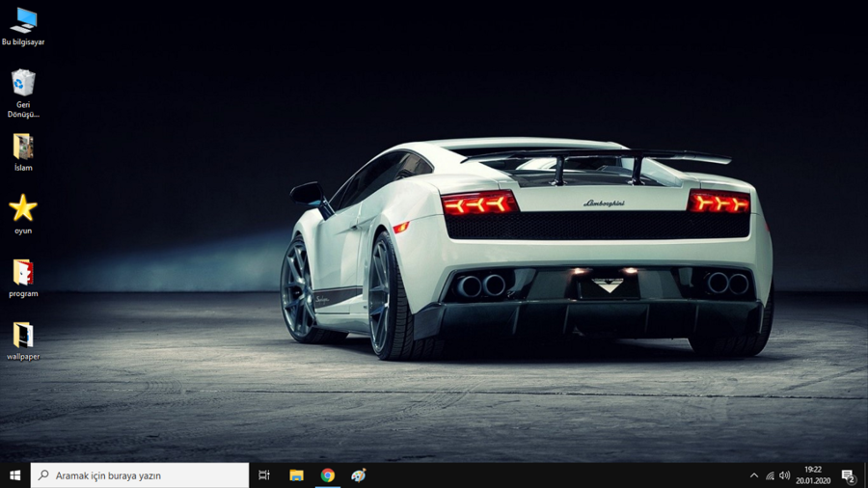Viewport: 868px width, 488px height.
Task: Launch File Explorer from the taskbar
Action: 296,475
